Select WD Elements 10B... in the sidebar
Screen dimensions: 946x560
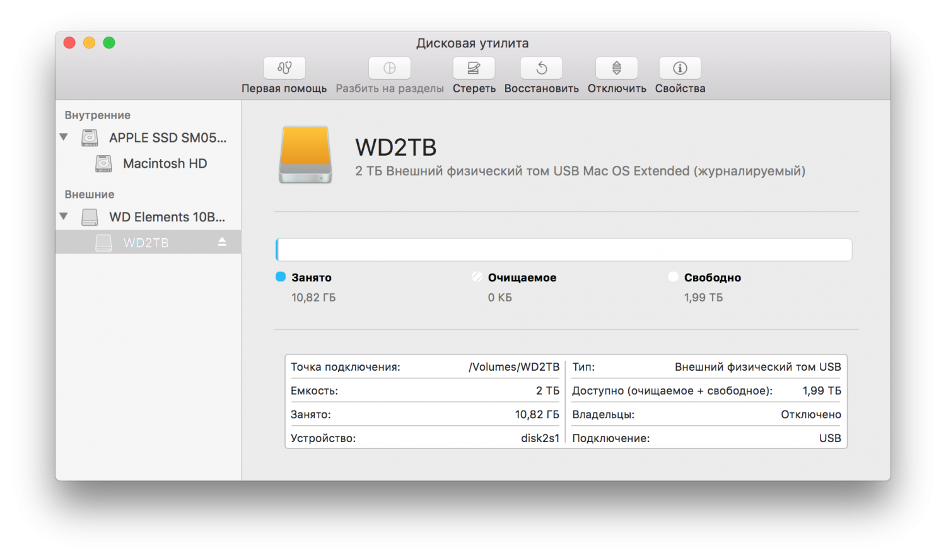pyautogui.click(x=167, y=217)
